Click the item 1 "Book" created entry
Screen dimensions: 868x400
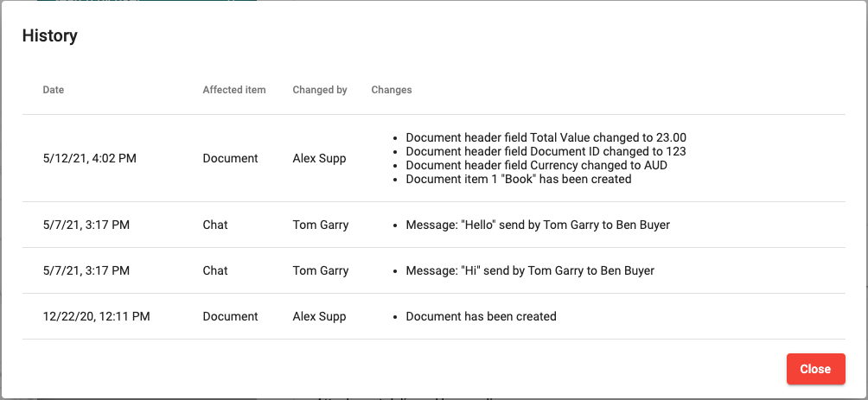519,180
